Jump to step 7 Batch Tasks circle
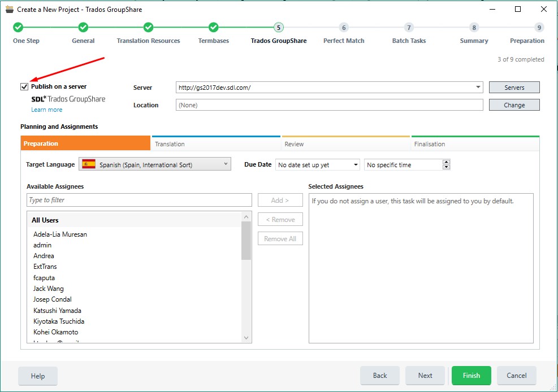Viewport: 558px width, 392px height. (409, 27)
